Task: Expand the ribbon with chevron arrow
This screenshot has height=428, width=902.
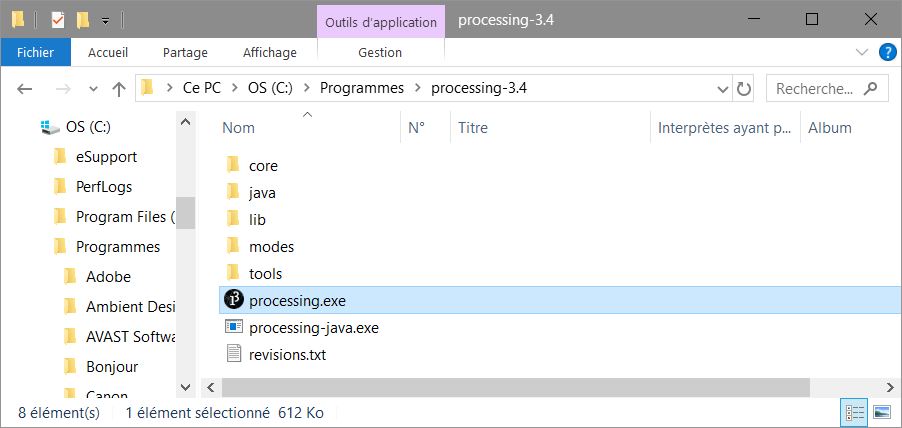Action: [x=862, y=52]
